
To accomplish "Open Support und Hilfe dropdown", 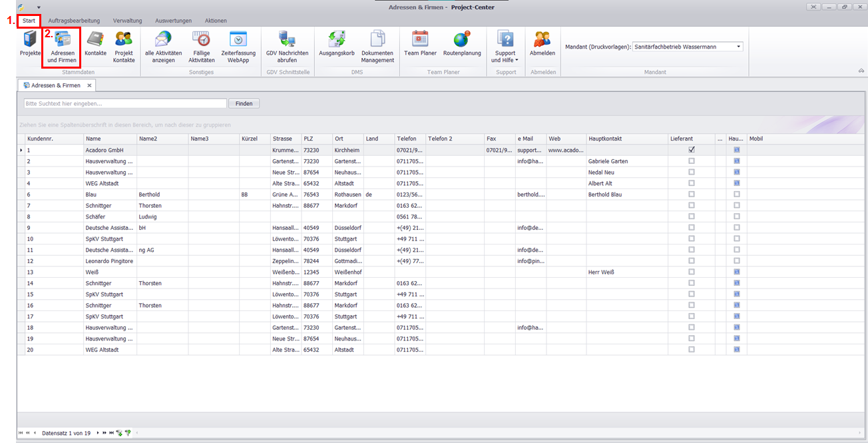I will click(x=505, y=47).
